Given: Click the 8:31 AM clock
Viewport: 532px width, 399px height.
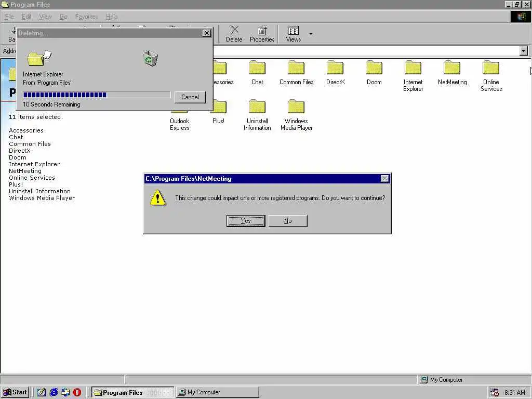Looking at the screenshot, I should coord(515,393).
